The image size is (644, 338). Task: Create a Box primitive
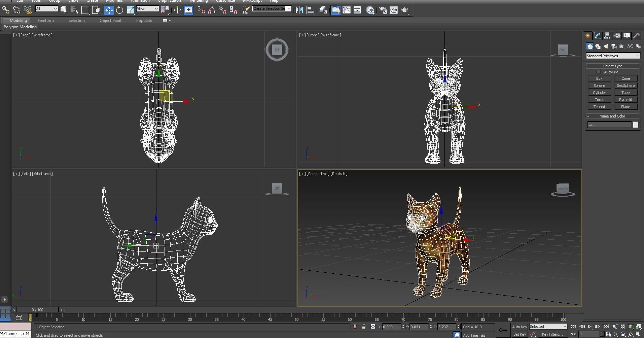coord(599,78)
